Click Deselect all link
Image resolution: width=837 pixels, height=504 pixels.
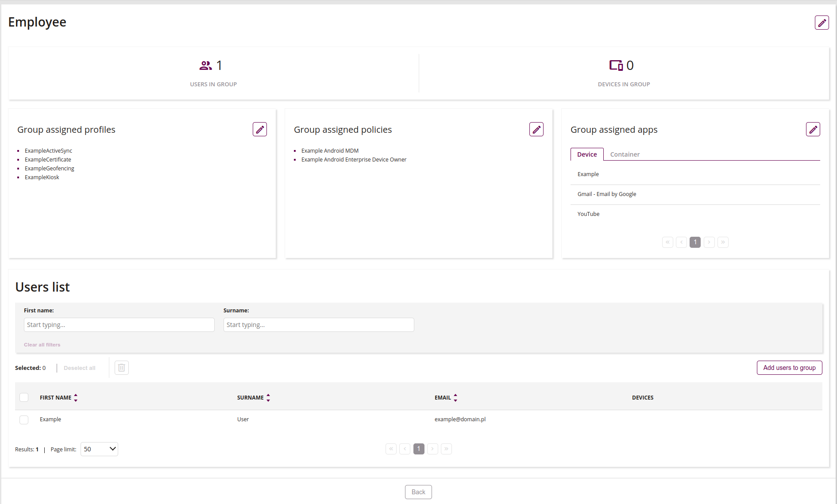tap(80, 368)
